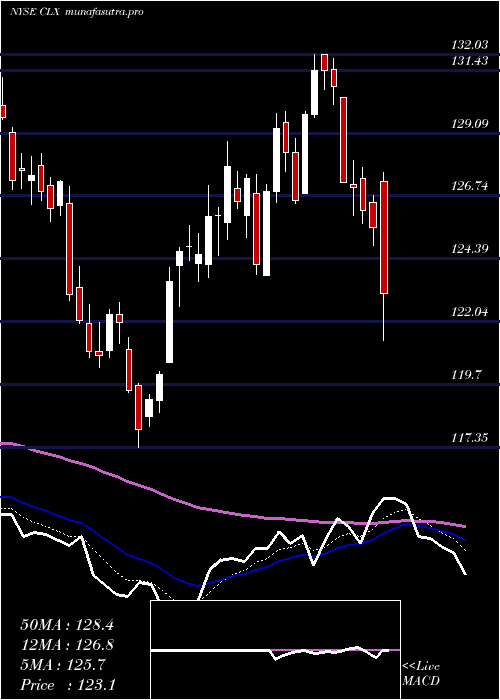The height and width of the screenshot is (700, 500).
Task: Click the NYSE CLX munafasutra.pro title text
Action: tap(77, 12)
